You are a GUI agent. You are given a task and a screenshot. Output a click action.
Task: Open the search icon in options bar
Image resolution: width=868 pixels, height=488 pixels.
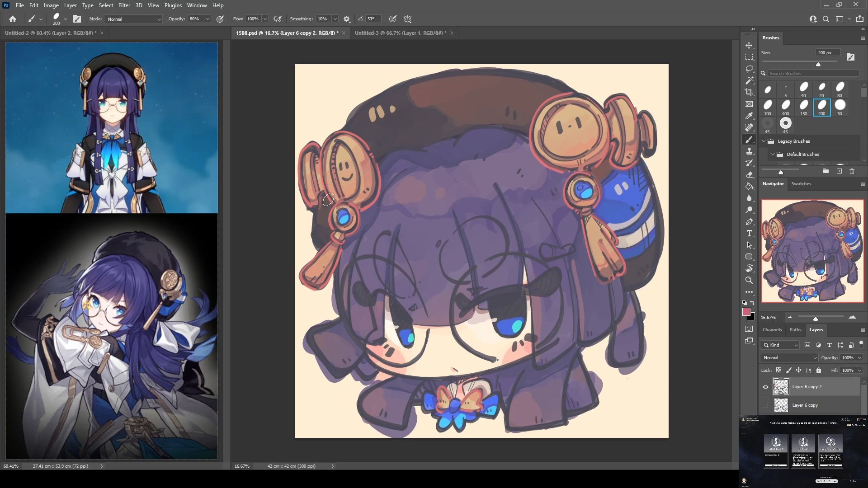pos(826,19)
